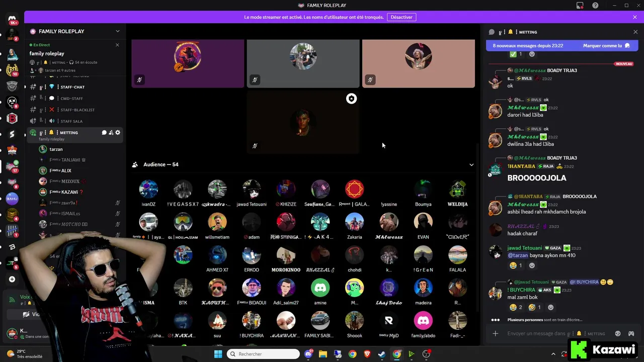
Task: Toggle laughing reaction count 2 on BUYCHIRA message
Action: pos(516,307)
